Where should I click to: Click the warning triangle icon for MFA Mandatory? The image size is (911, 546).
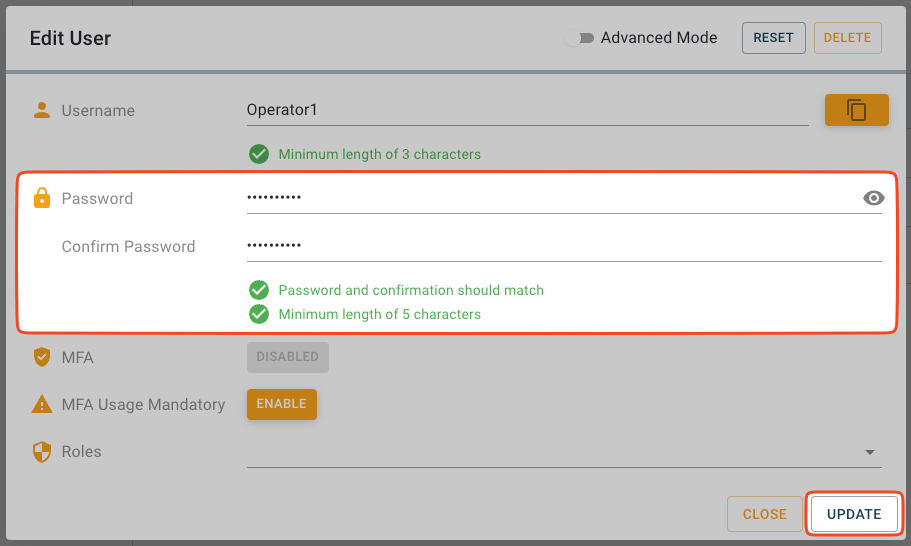tap(42, 405)
